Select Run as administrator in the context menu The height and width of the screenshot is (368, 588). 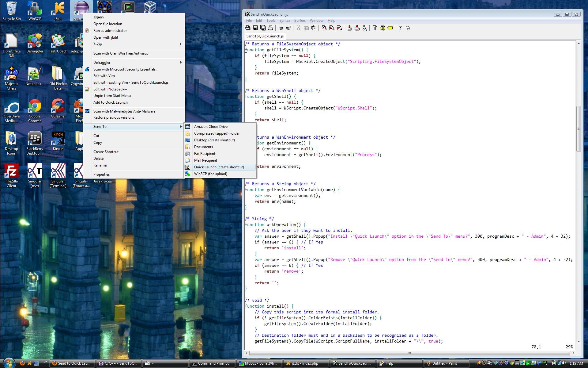click(x=110, y=31)
